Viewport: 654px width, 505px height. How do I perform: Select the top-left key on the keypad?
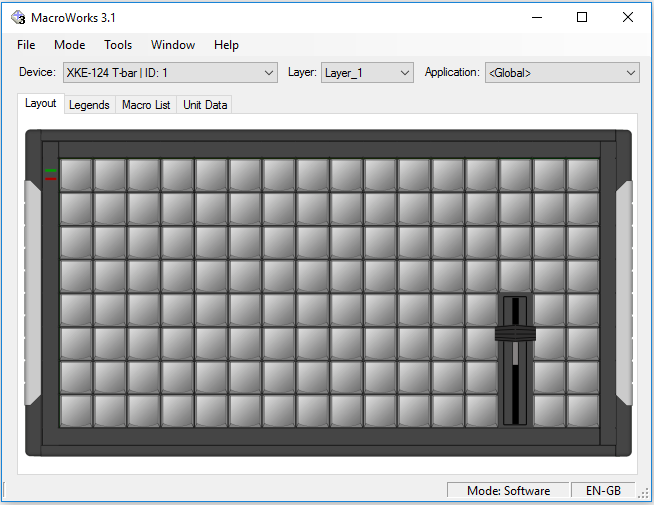tap(76, 175)
